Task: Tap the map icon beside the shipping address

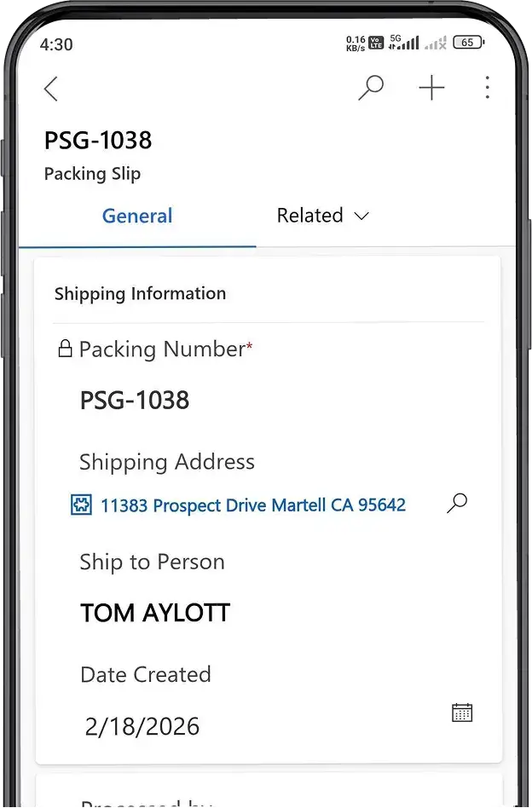Action: click(80, 505)
